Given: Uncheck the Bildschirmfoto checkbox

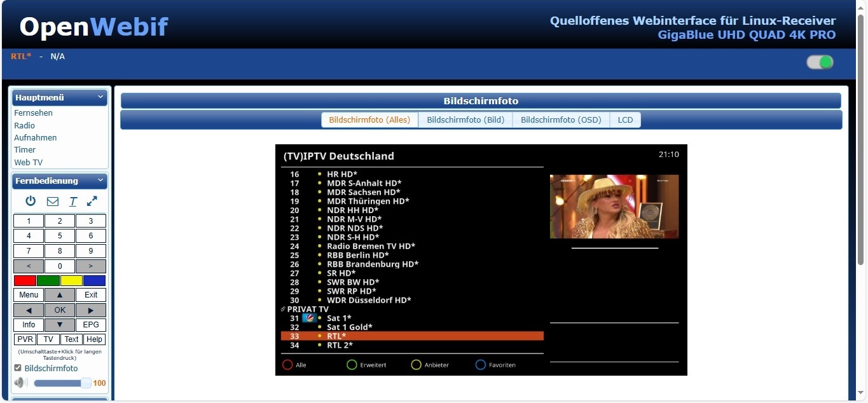Looking at the screenshot, I should point(18,368).
